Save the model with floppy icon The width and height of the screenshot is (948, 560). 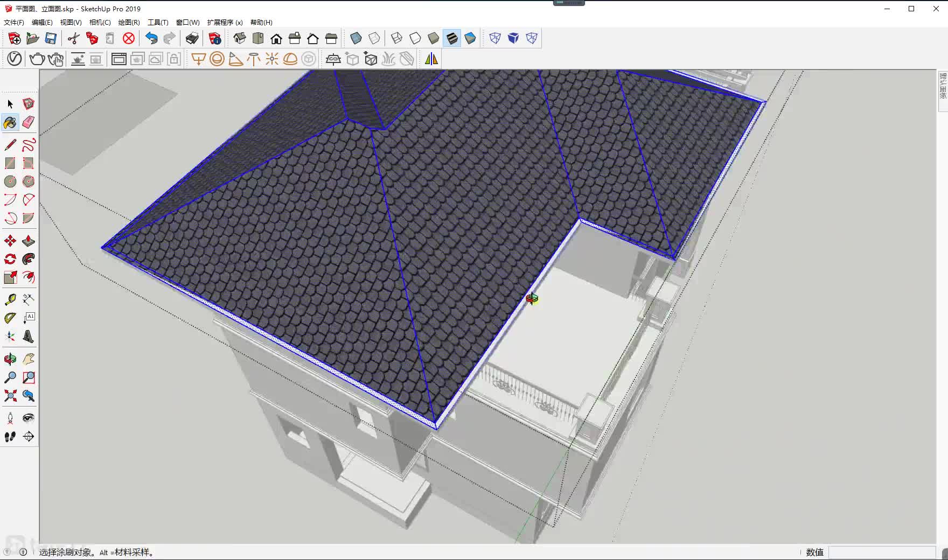(x=51, y=38)
